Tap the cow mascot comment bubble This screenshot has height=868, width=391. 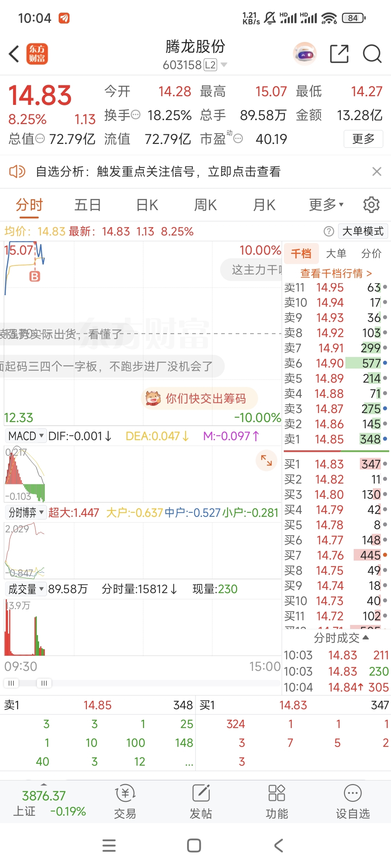point(199,399)
